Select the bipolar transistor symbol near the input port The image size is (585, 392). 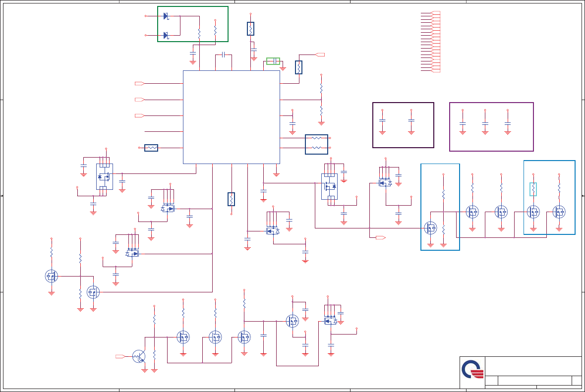139,357
